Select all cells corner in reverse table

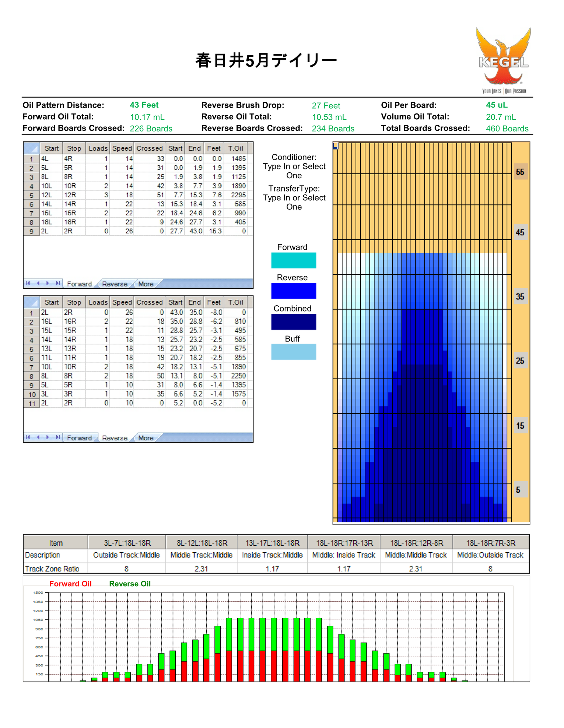[32, 302]
